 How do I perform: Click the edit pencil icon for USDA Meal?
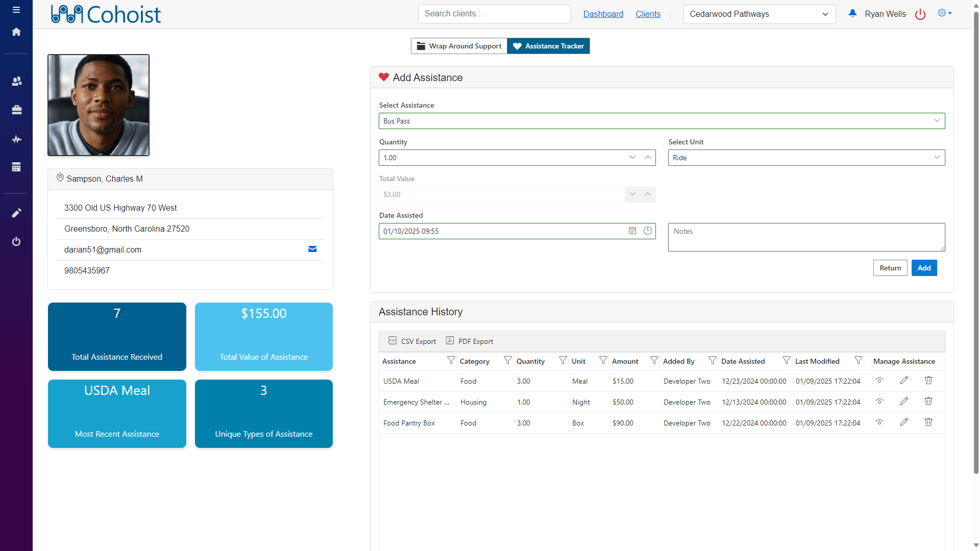[x=904, y=380]
